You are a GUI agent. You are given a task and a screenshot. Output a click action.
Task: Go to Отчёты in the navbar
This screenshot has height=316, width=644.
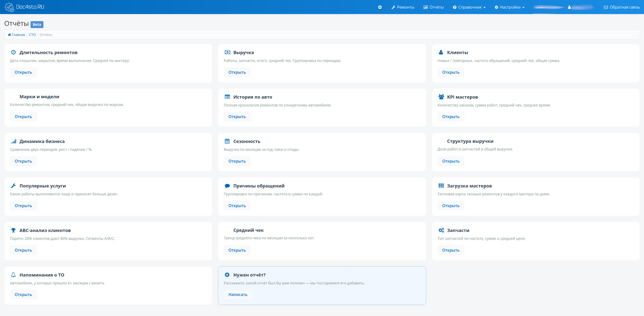pos(433,7)
